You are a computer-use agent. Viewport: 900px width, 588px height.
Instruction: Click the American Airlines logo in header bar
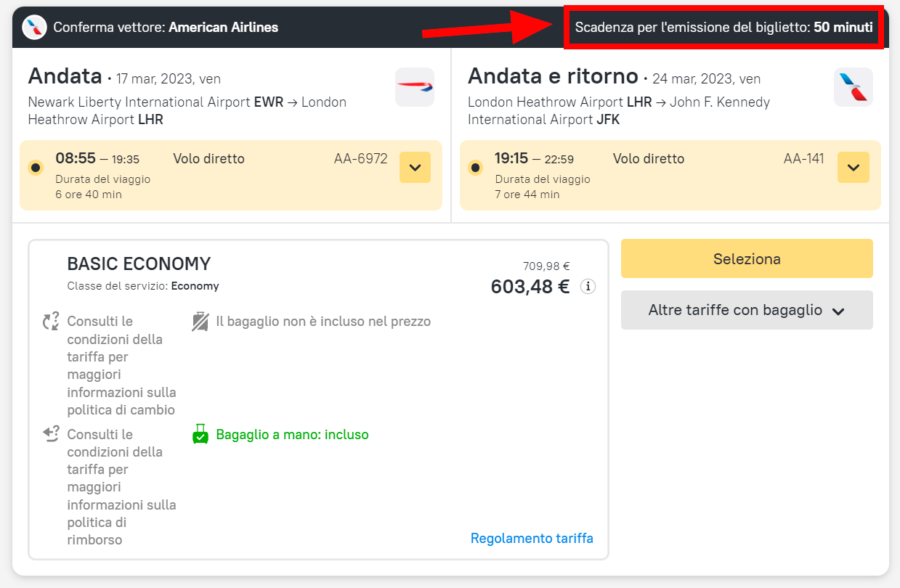click(34, 28)
